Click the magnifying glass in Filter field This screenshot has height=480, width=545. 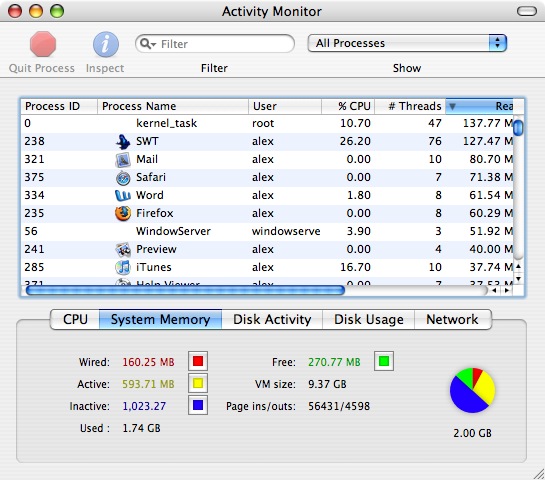pos(145,43)
